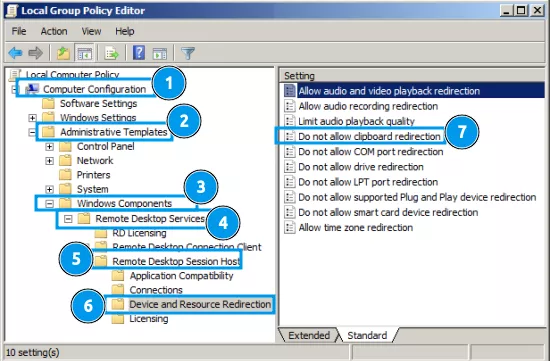Image resolution: width=550 pixels, height=361 pixels.
Task: Select the Administrative Templates folder
Action: [113, 132]
